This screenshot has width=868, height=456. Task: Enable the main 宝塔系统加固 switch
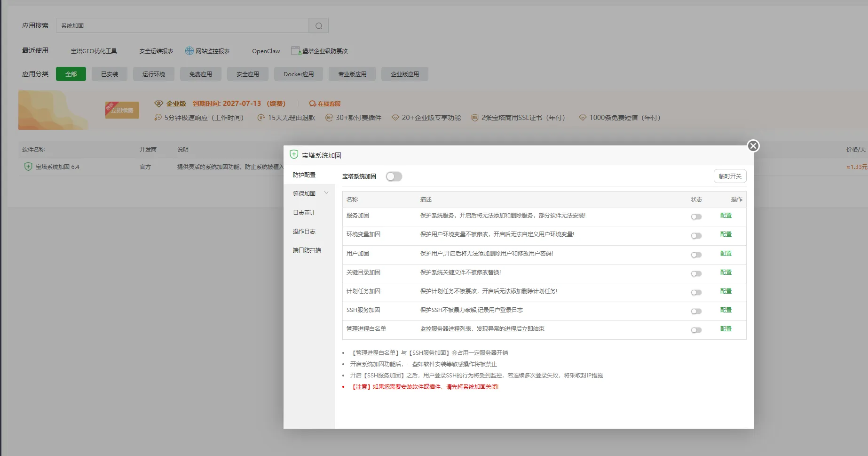[x=394, y=176]
